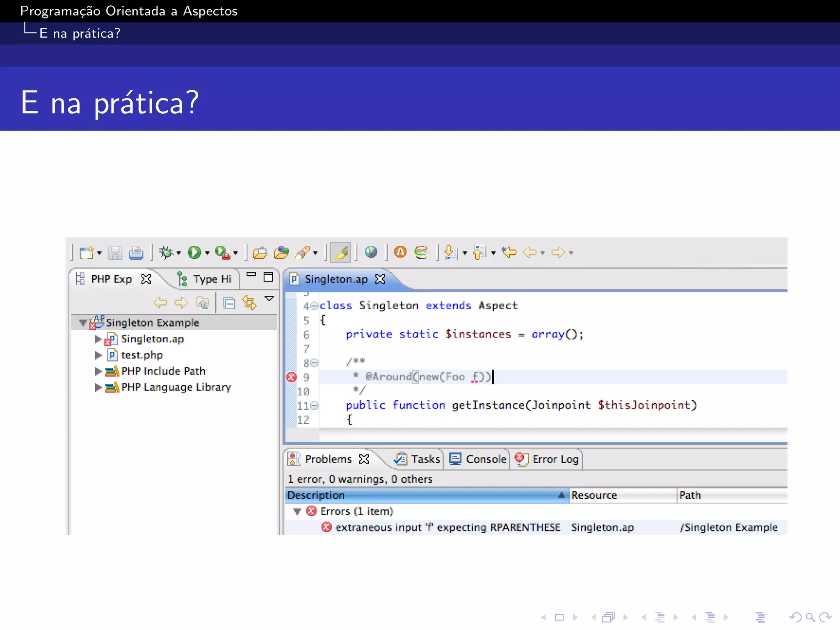Toggle the highlighter mark occurrences button
840x630 pixels.
tap(340, 252)
